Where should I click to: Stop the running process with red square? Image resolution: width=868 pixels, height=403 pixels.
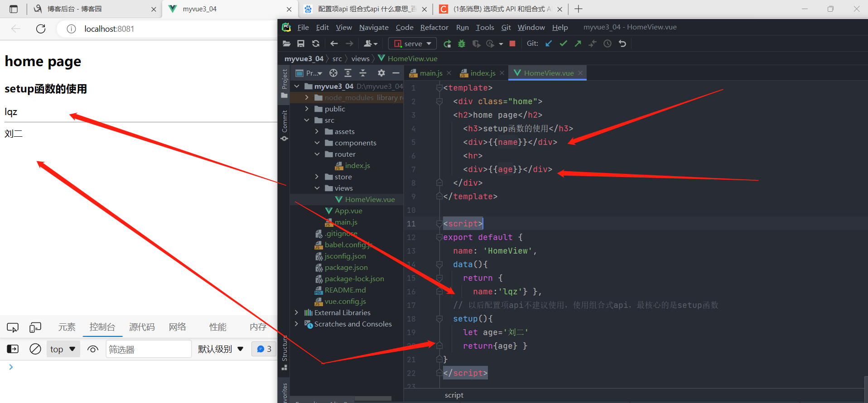point(512,43)
